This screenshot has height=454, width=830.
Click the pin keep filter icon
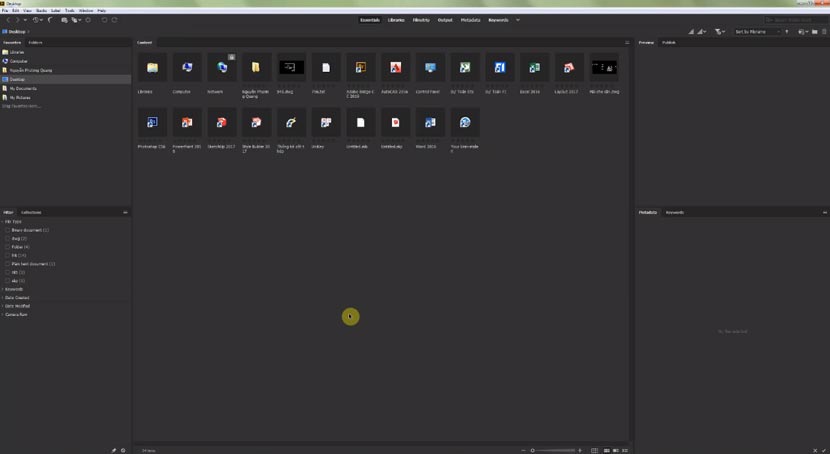coord(113,450)
